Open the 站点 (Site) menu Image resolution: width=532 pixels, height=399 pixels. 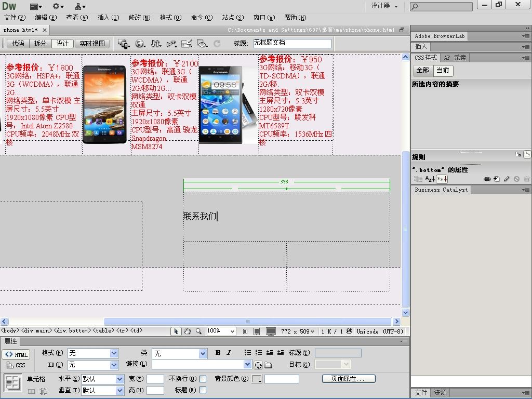(233, 18)
